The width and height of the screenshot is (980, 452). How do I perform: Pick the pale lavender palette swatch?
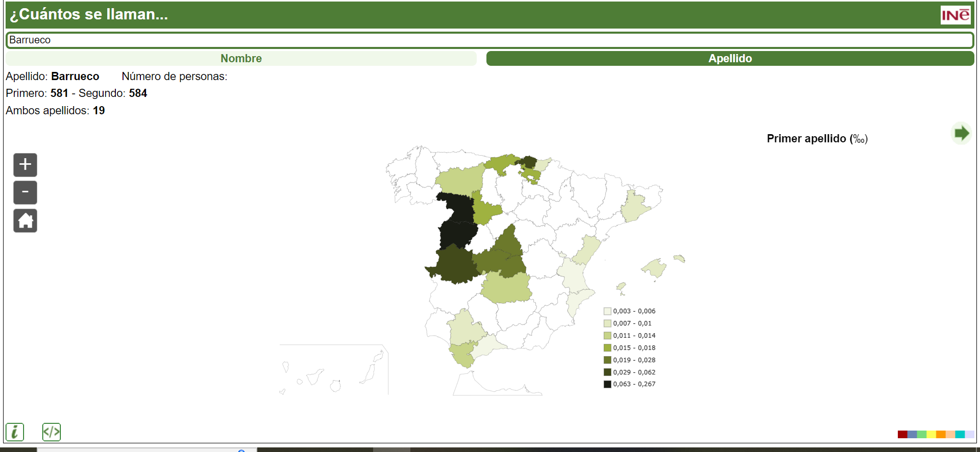pos(969,434)
